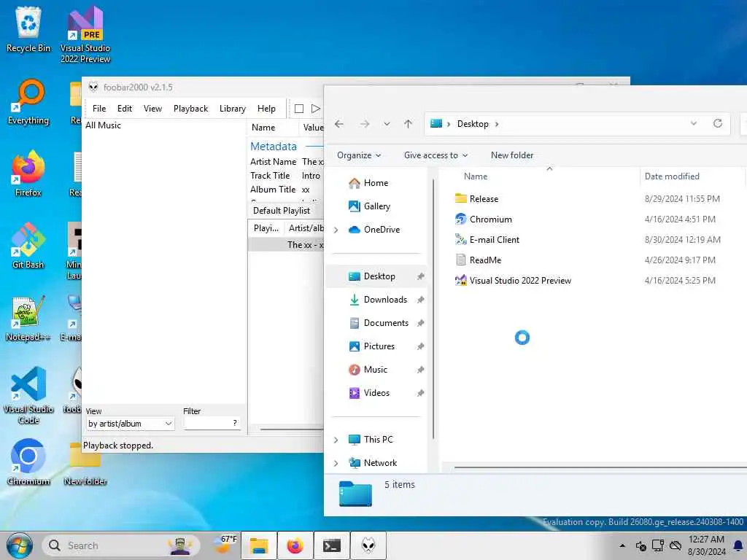Open the foobar2000 alien taskbar icon
Image resolution: width=747 pixels, height=560 pixels.
tap(368, 545)
